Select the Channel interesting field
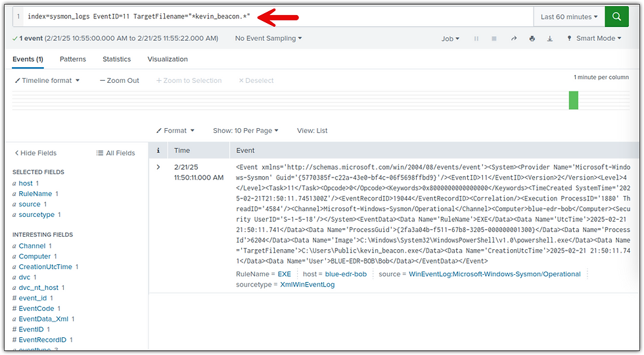 32,246
